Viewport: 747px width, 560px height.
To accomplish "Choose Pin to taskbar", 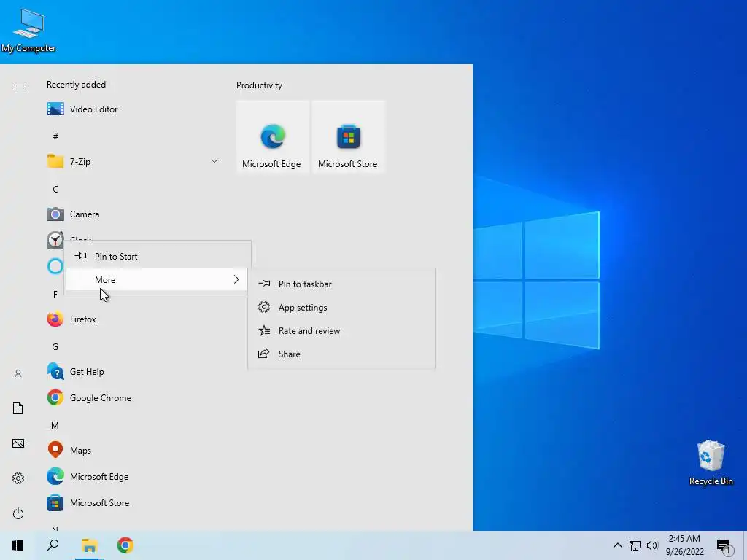I will 341,284.
